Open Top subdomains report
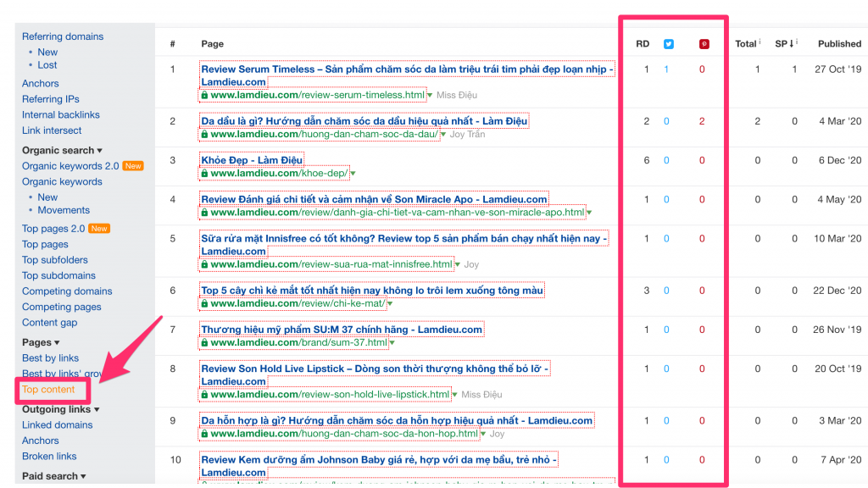This screenshot has width=868, height=488. point(58,275)
